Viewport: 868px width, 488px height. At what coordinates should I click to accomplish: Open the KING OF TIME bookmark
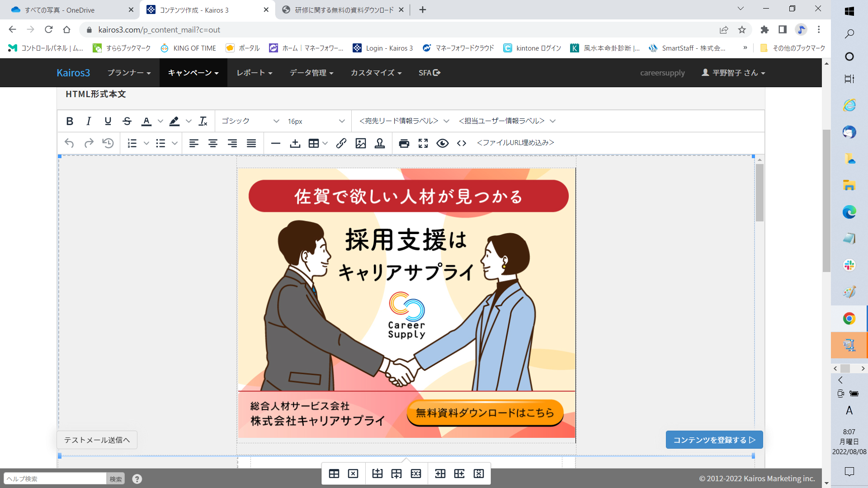[x=189, y=48]
